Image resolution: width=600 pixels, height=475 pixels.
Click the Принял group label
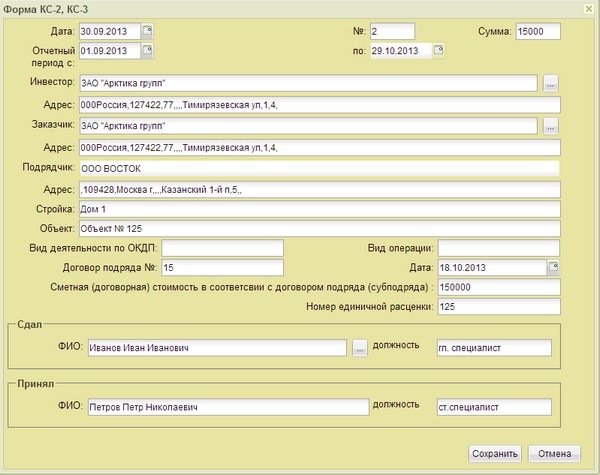tap(36, 384)
